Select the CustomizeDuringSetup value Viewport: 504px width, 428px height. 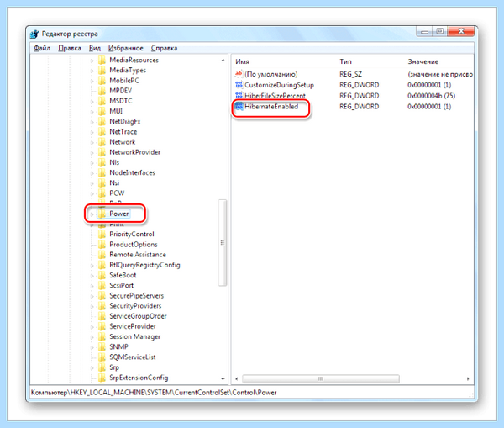279,85
